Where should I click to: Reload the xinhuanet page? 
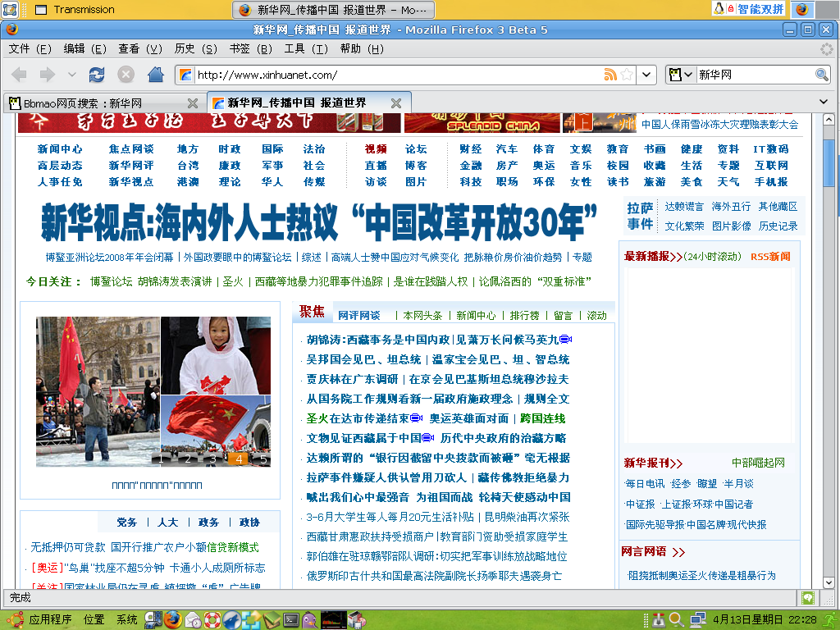click(97, 75)
